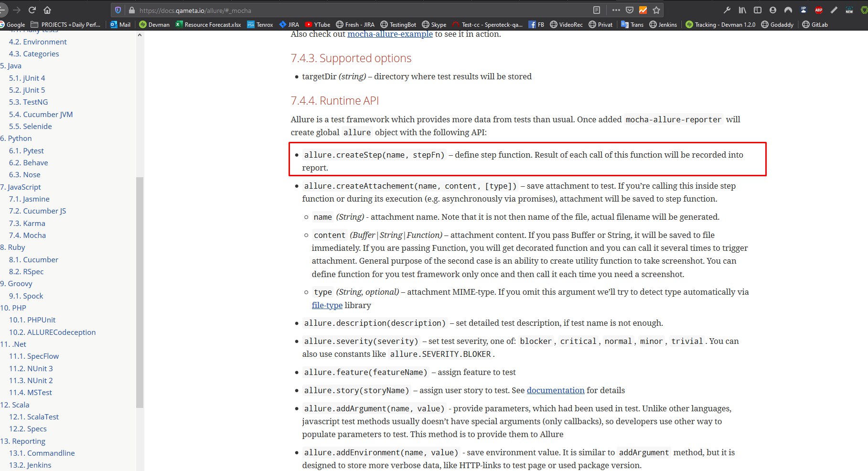Viewport: 868px width, 471px height.
Task: Click allure.severity(severity) code text
Action: tap(361, 341)
